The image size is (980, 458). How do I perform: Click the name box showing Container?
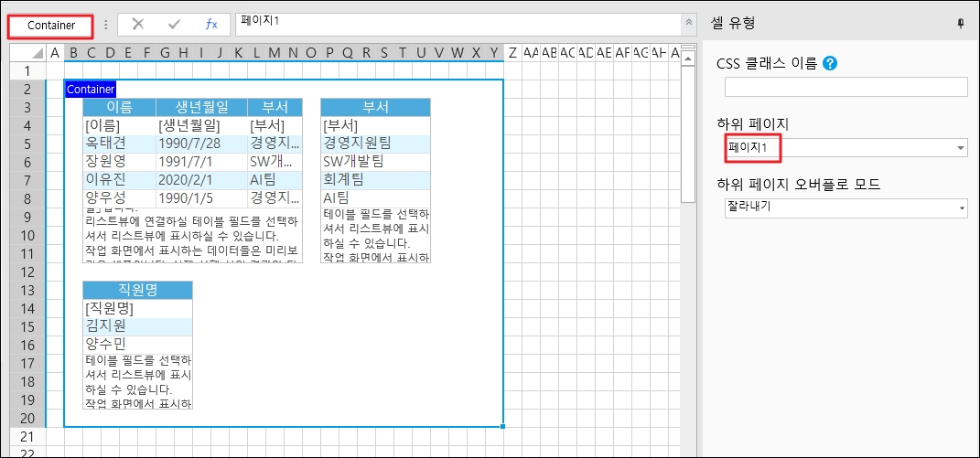click(x=51, y=26)
